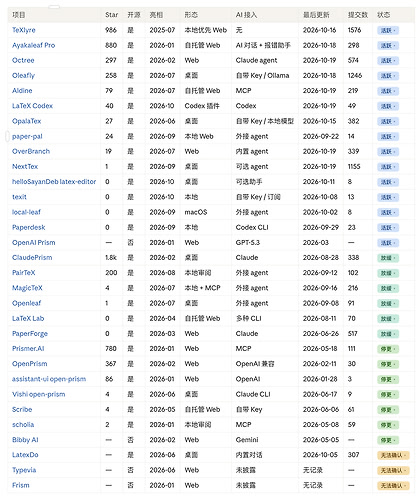This screenshot has height=499, width=420.
Task: Click the 提交数 column header
Action: tap(358, 15)
